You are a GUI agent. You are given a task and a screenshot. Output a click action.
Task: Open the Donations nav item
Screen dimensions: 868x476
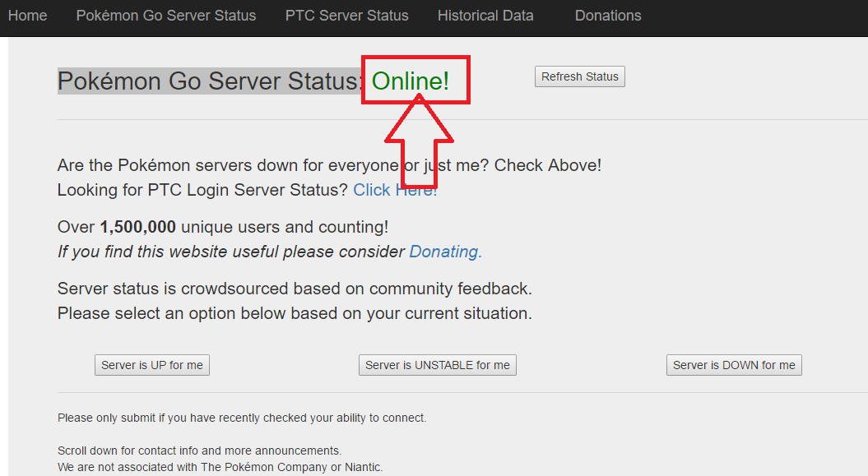[x=608, y=16]
